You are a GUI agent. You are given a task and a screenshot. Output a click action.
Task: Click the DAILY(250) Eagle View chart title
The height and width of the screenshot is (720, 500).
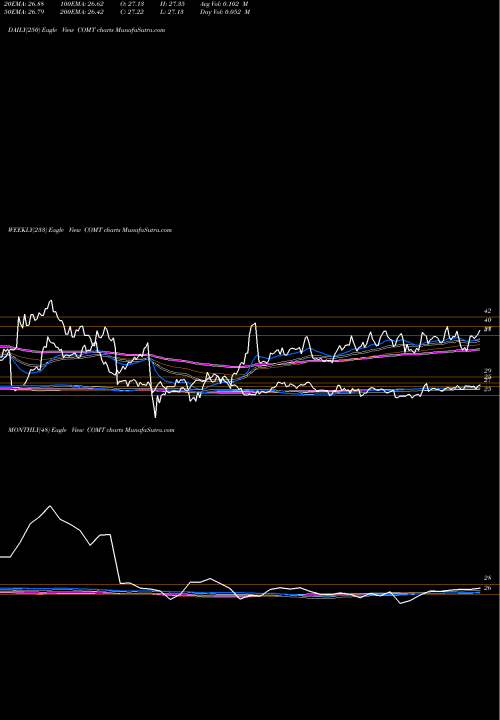click(86, 30)
